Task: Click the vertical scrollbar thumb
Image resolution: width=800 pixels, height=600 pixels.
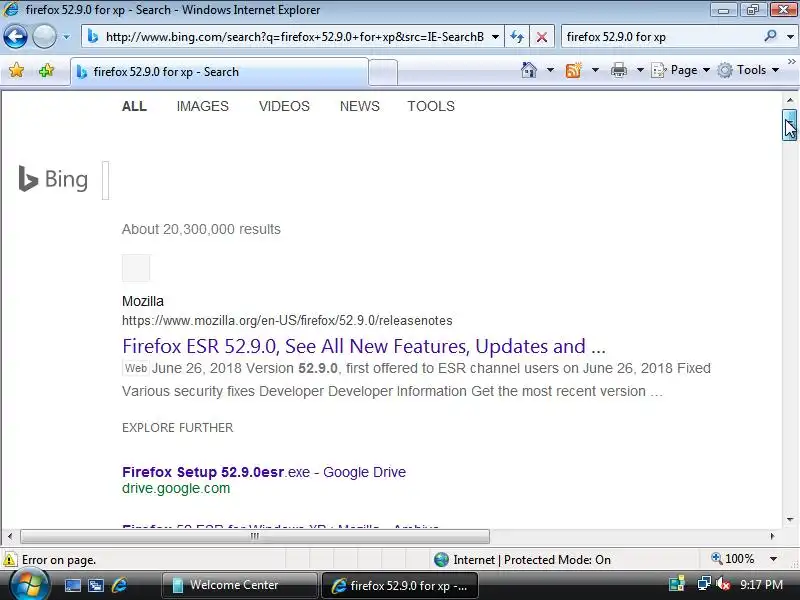Action: (x=789, y=125)
